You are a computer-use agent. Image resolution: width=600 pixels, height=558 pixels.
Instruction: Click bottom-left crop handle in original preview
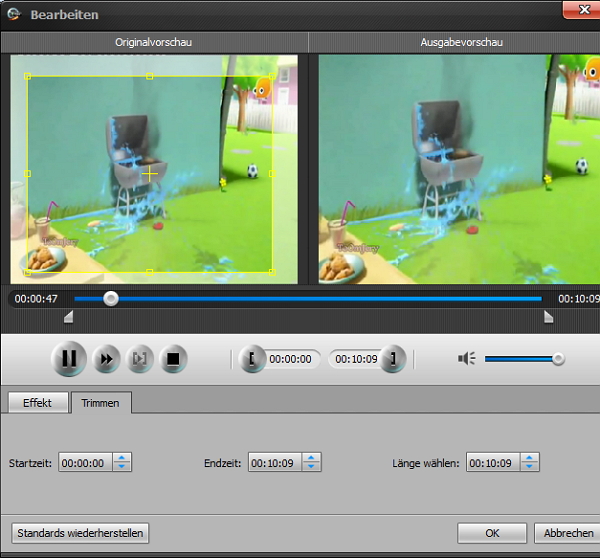click(28, 272)
